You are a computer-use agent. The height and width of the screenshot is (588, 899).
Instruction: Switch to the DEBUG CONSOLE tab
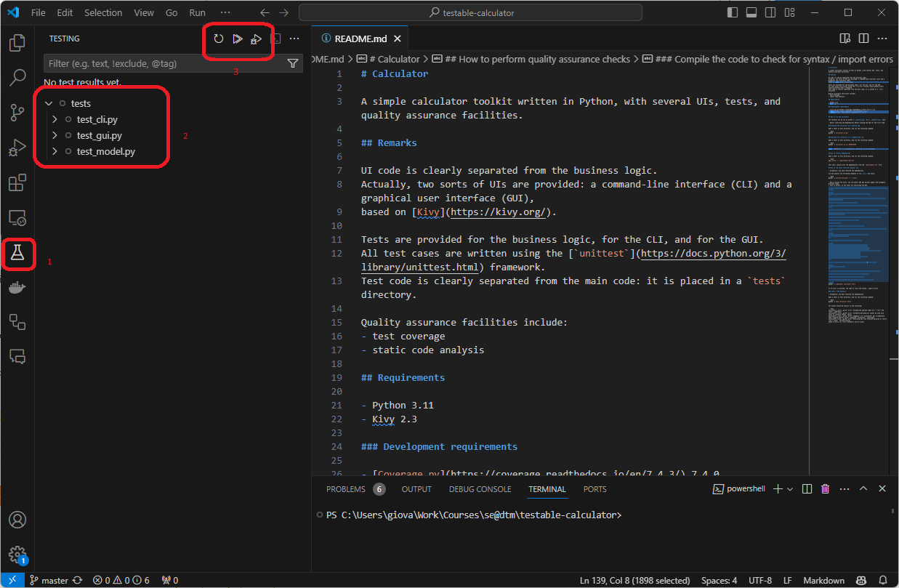point(480,489)
